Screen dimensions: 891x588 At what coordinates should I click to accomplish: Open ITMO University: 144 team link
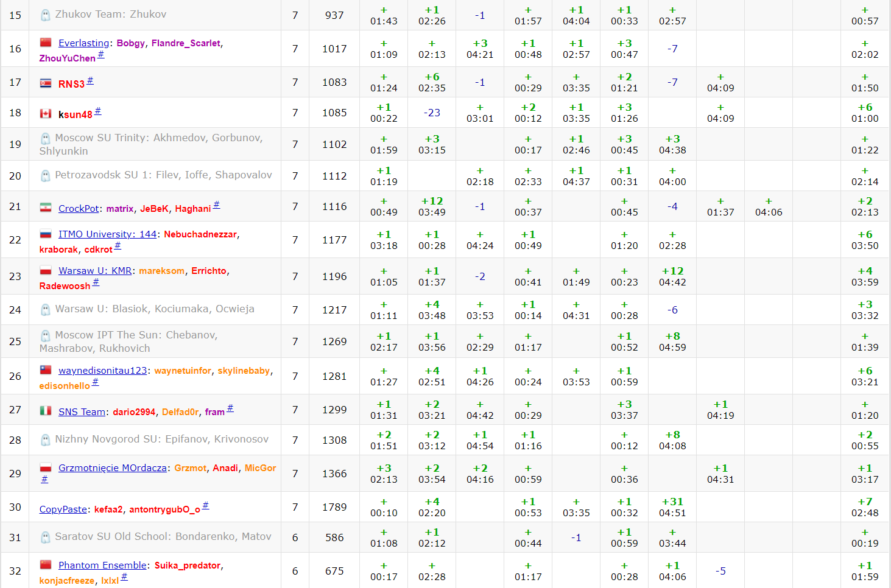pyautogui.click(x=107, y=234)
